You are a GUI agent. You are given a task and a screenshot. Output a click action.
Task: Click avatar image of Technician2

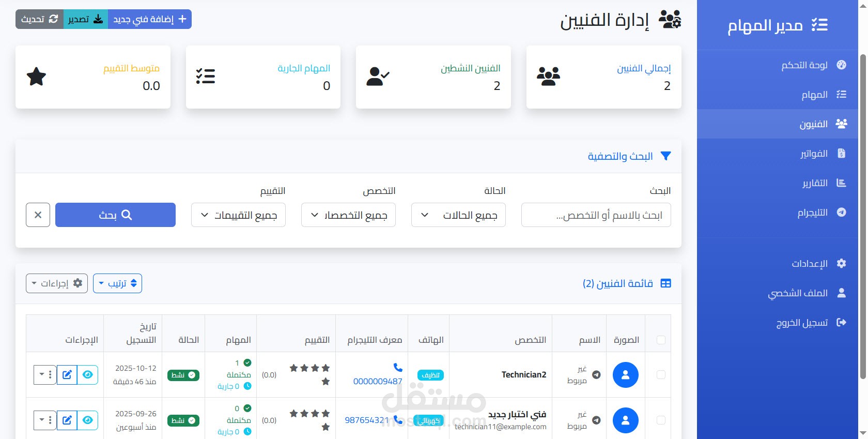(625, 375)
